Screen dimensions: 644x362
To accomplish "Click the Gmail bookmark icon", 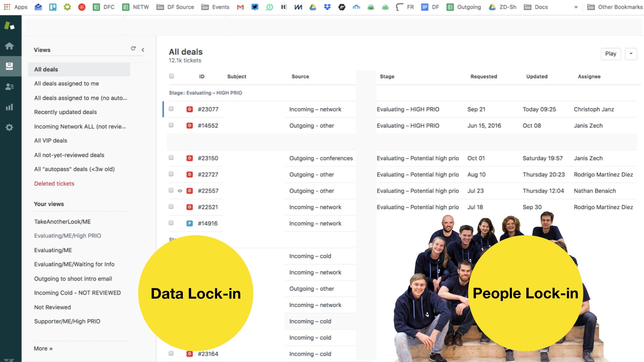I will 240,7.
